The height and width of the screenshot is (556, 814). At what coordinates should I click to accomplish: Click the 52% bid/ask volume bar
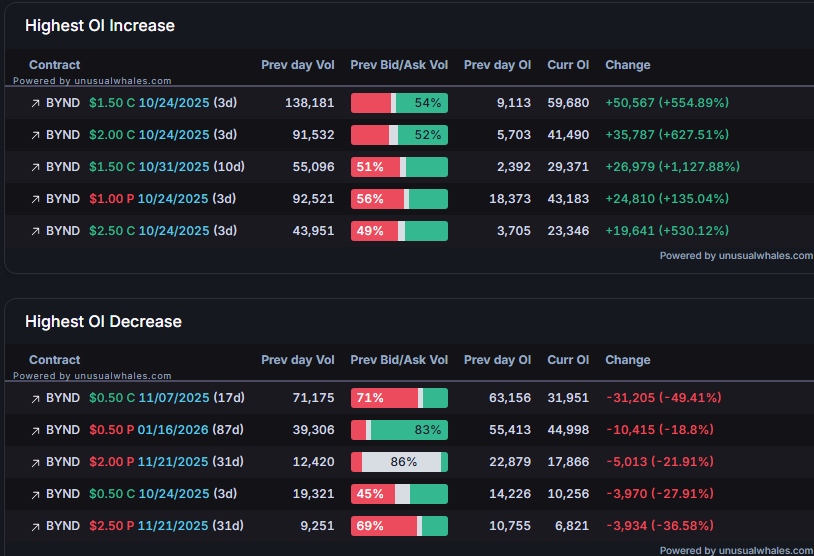point(399,135)
